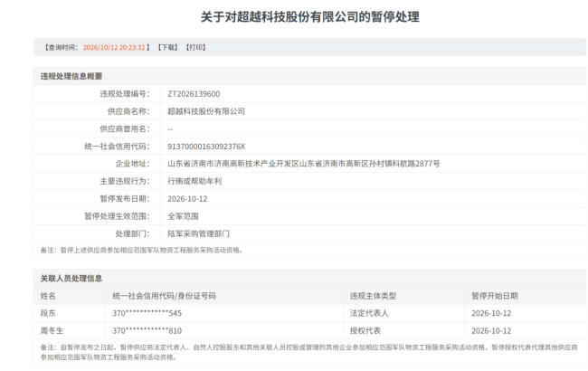Click the 暂停开始日期 column header
Screen dimensions: 588x371
click(494, 296)
